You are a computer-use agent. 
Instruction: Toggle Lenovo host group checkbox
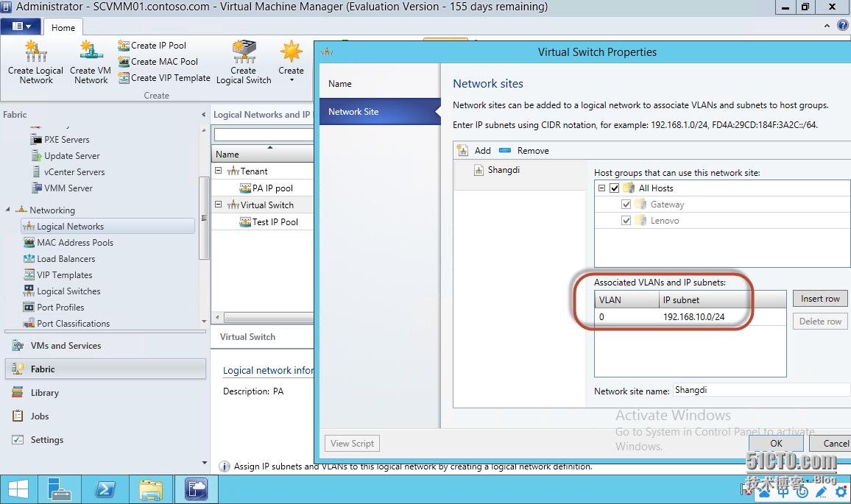click(x=626, y=220)
